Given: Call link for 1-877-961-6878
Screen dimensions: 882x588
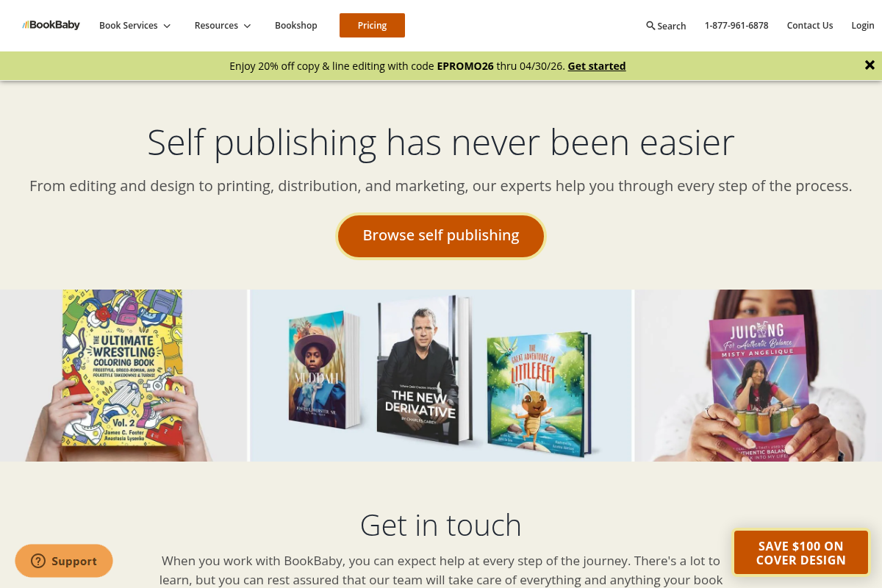Looking at the screenshot, I should coord(736,25).
